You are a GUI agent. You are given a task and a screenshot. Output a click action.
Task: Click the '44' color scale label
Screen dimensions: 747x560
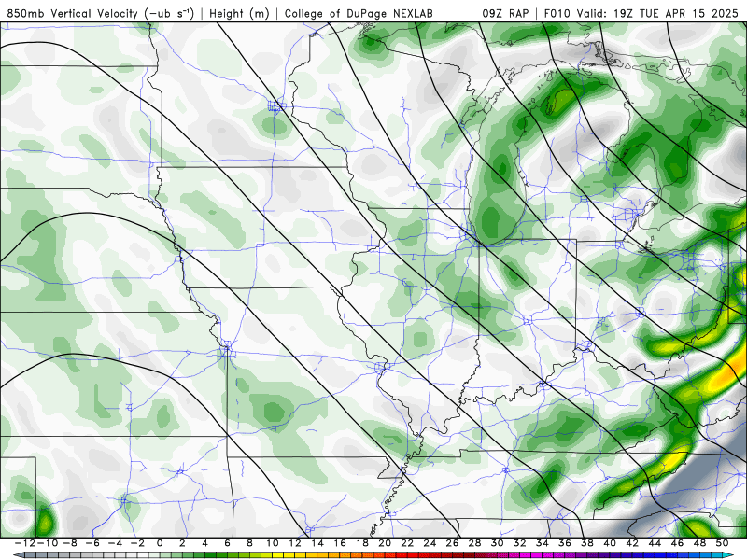tap(655, 543)
